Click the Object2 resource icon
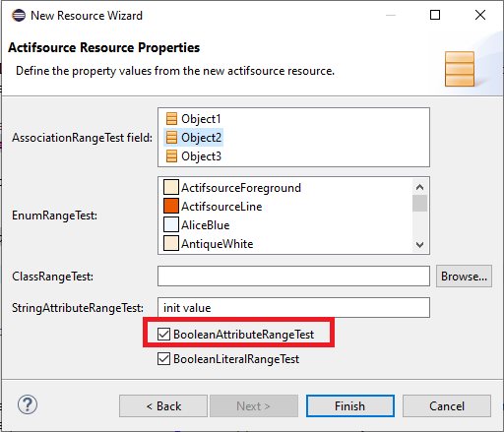 click(171, 138)
